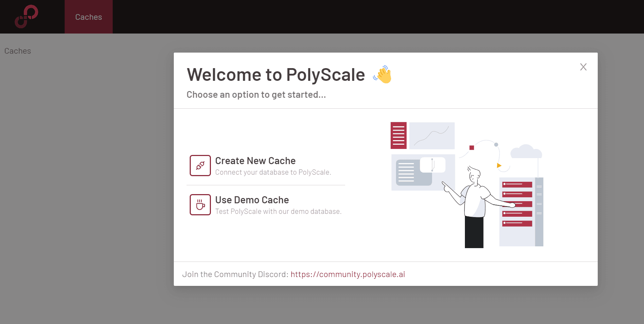Click the PolyScale logo in the header
Image resolution: width=644 pixels, height=324 pixels.
click(26, 17)
